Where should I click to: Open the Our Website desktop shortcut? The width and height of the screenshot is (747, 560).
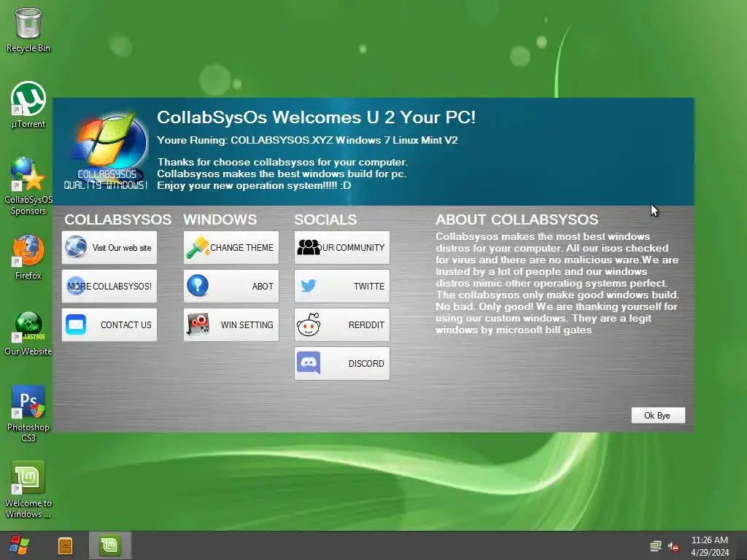pyautogui.click(x=28, y=333)
